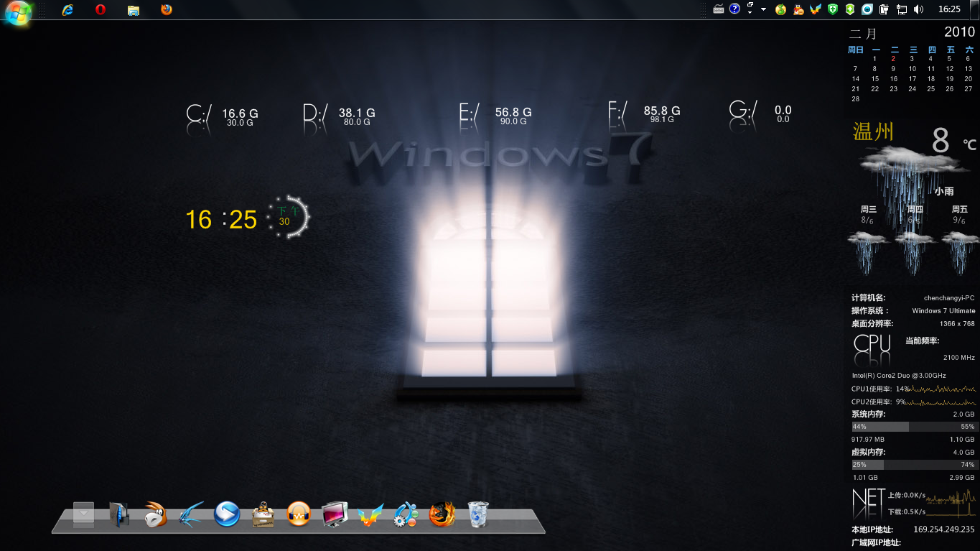The width and height of the screenshot is (980, 551).
Task: Click the CPU1使用率 usage graph
Action: pyautogui.click(x=943, y=389)
